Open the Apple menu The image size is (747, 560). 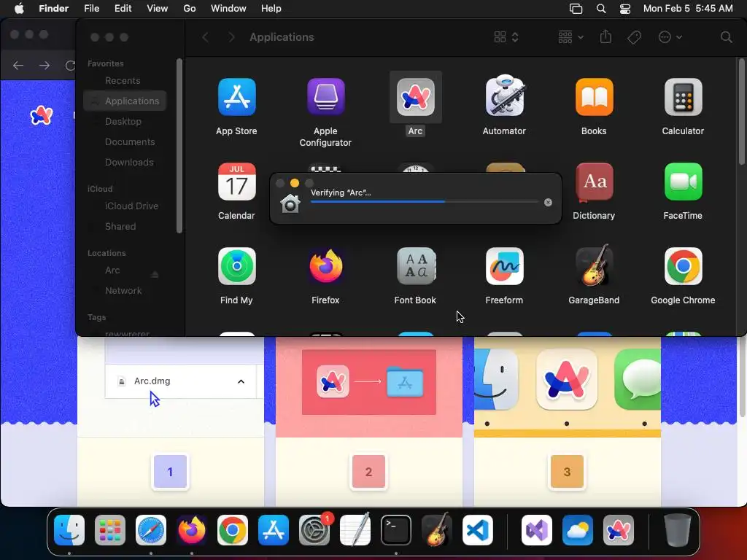(19, 9)
